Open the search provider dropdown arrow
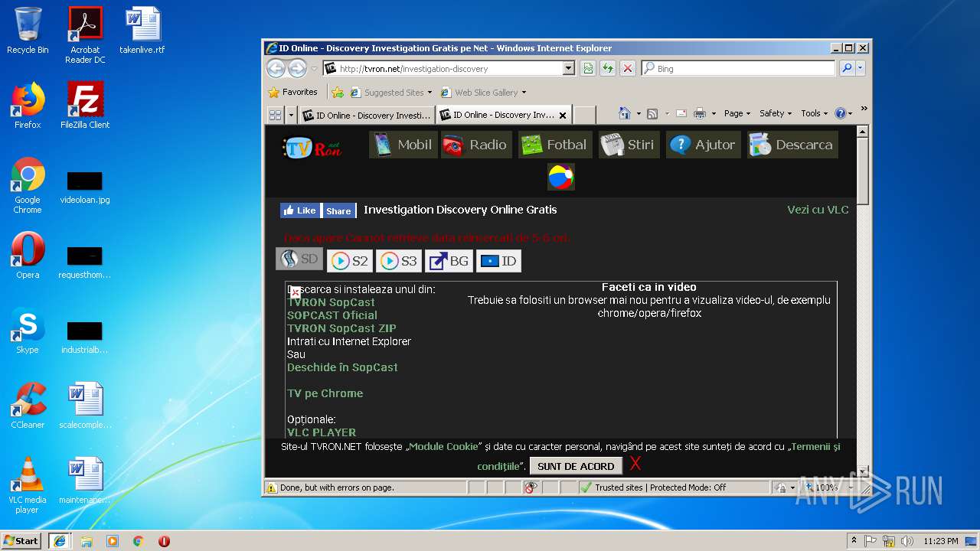This screenshot has width=980, height=551. [861, 68]
